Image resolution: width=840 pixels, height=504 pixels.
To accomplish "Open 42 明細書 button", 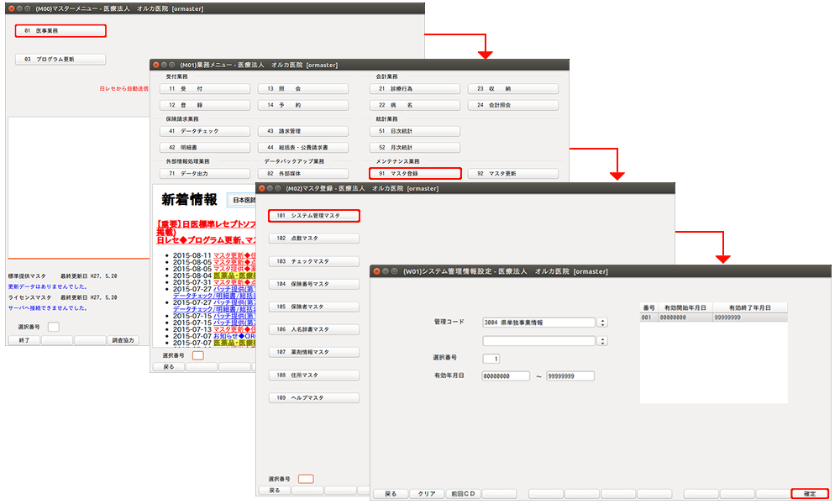I will [205, 147].
